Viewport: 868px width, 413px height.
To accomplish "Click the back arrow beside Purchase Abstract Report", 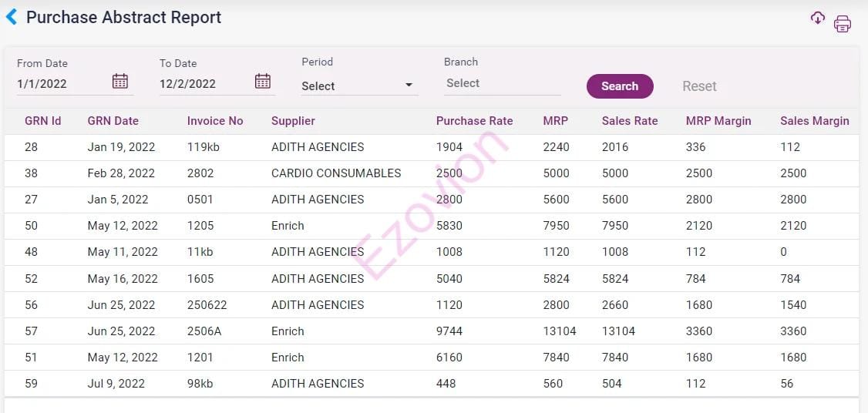I will (x=12, y=17).
